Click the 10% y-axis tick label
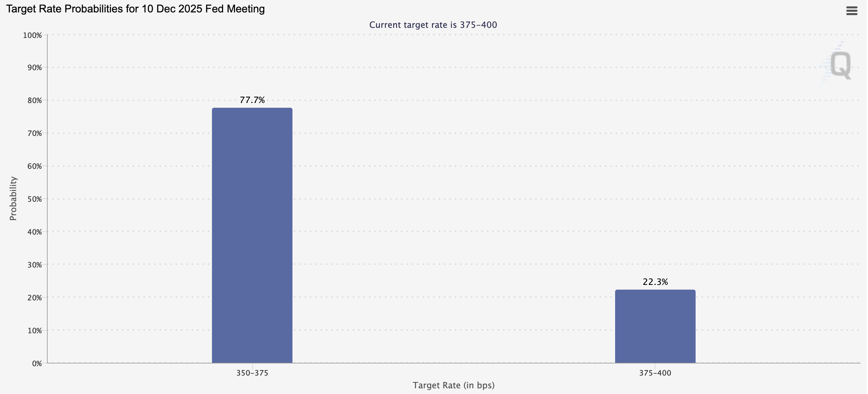 (x=34, y=331)
